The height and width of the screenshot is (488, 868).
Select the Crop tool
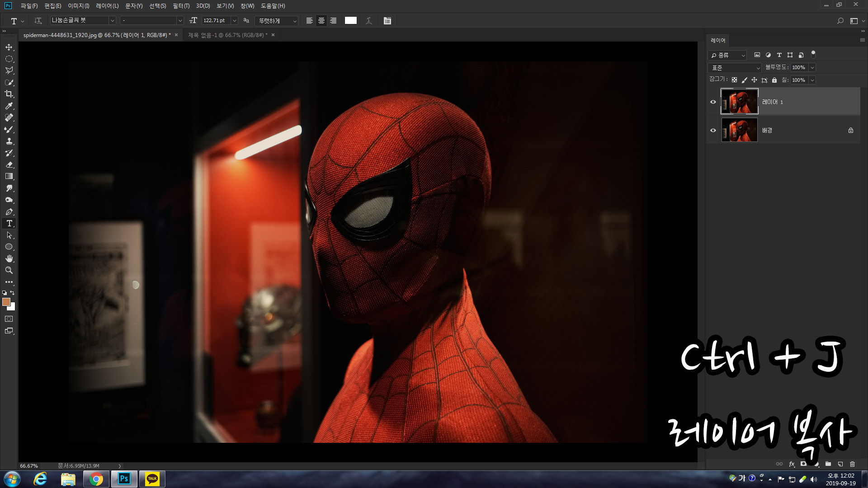tap(9, 94)
